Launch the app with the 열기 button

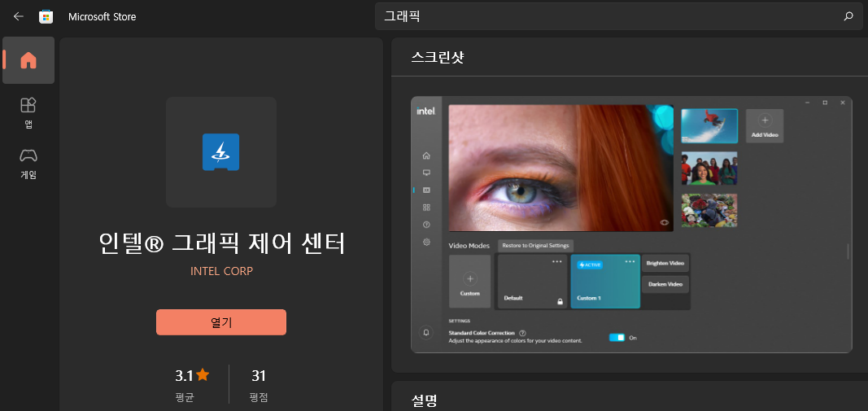[x=221, y=321]
